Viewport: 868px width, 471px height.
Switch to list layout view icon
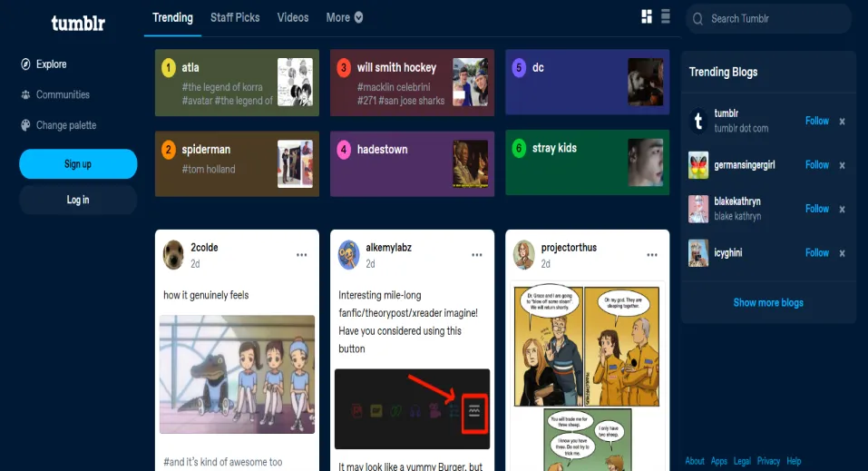click(x=666, y=16)
